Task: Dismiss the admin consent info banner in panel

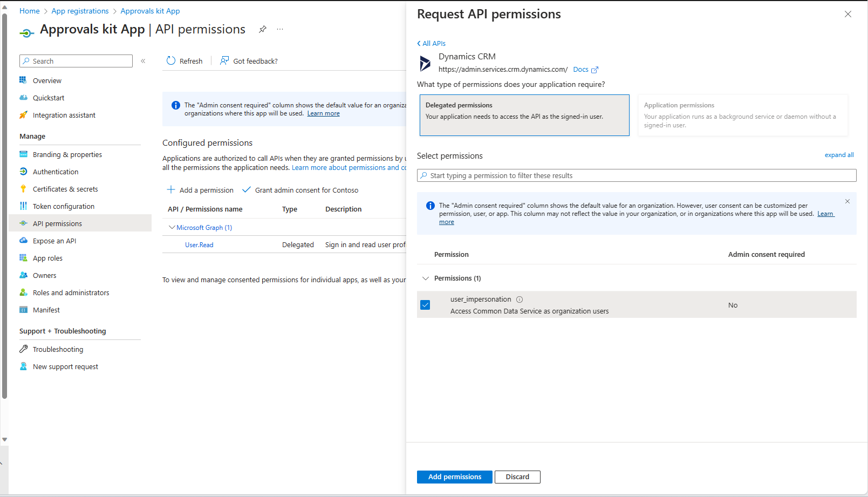Action: click(x=848, y=201)
